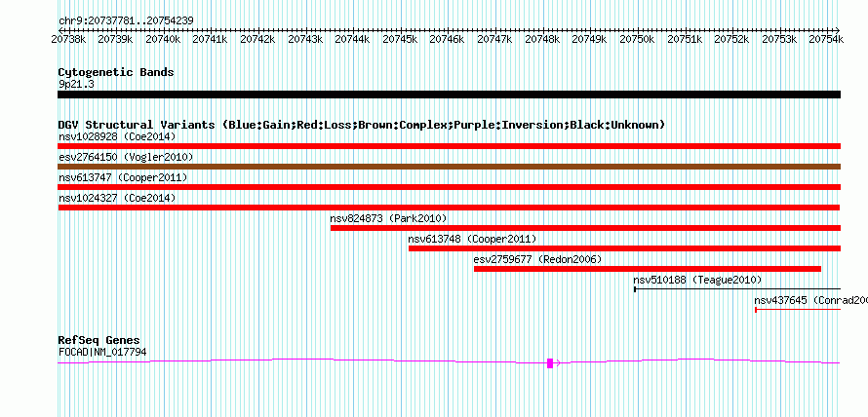Select the nsv824873 (Park2010) variant bar
This screenshot has height=417, width=868.
(586, 228)
